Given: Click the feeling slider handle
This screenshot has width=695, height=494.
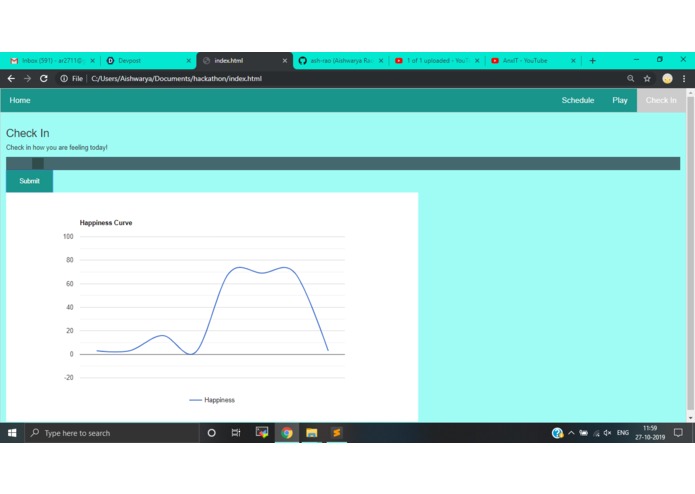Looking at the screenshot, I should pyautogui.click(x=38, y=163).
